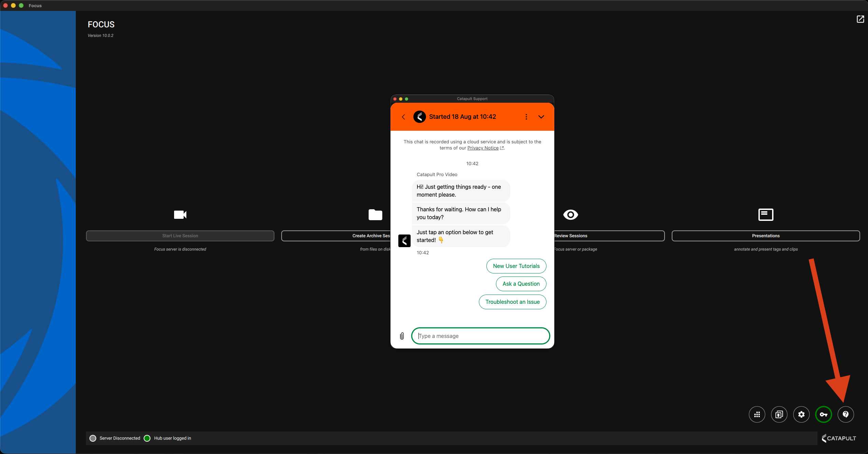
Task: Open the settings gear icon
Action: coord(801,414)
